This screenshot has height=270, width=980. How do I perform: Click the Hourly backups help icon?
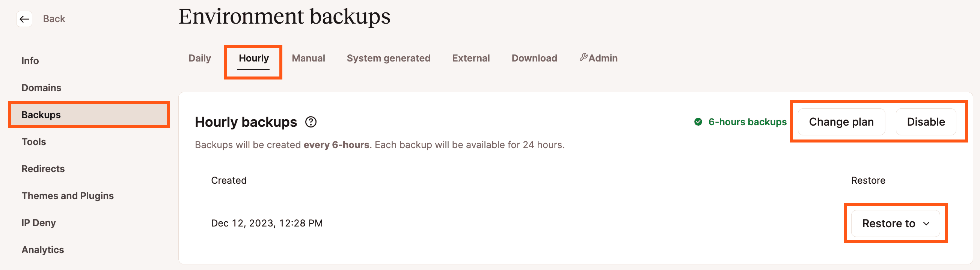(311, 122)
